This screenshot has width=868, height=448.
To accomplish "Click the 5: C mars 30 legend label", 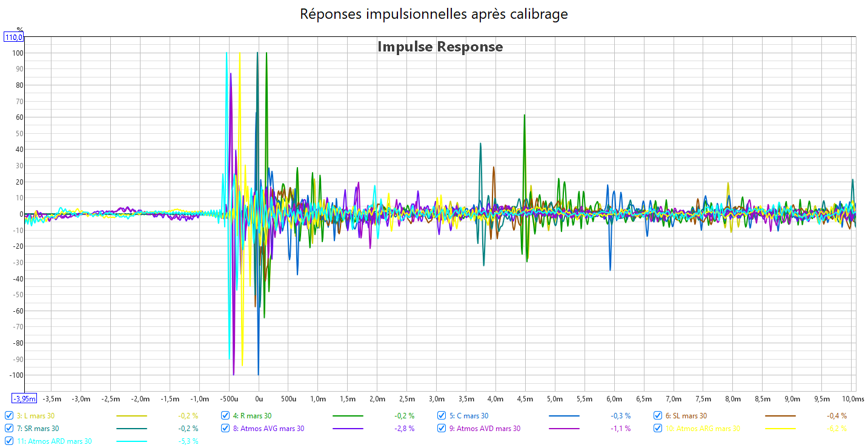I will click(468, 416).
